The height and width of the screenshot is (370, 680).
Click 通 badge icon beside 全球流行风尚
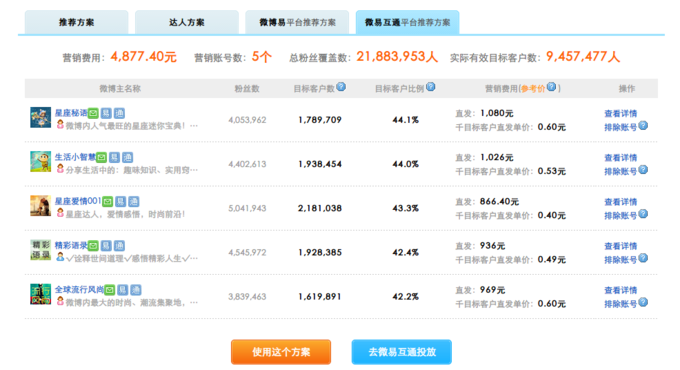136,290
